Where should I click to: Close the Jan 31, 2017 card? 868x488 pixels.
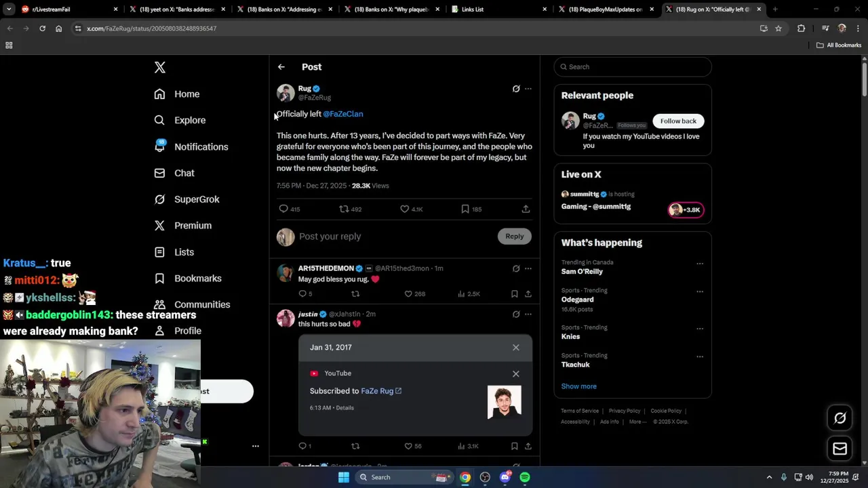click(x=516, y=348)
